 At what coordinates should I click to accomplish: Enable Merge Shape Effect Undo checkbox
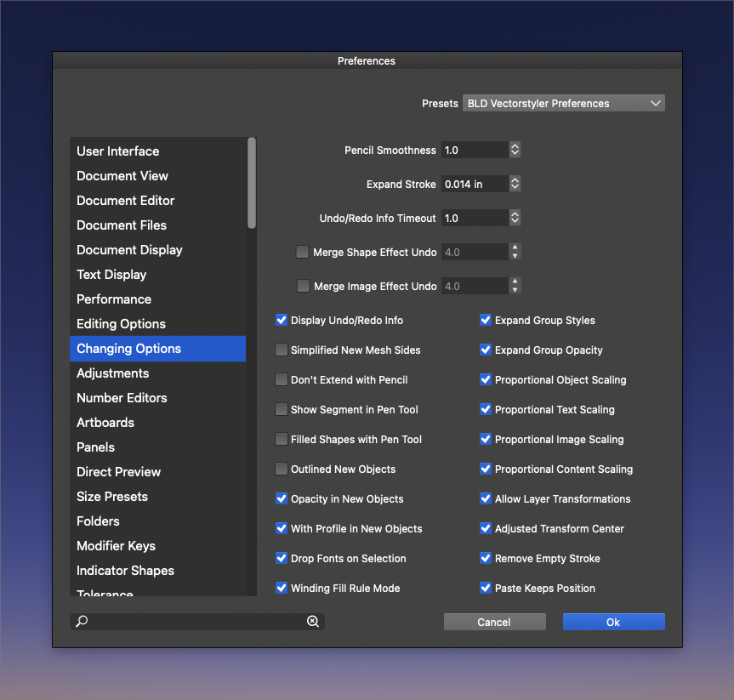[302, 252]
